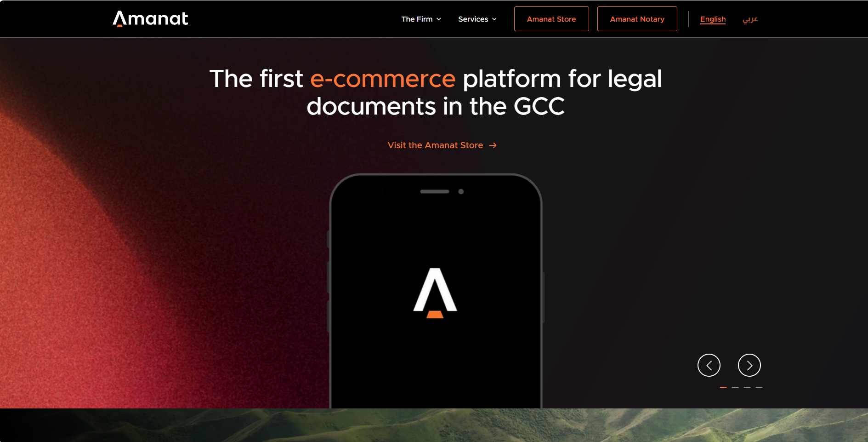Click the green hills image below hero
Viewport: 868px width, 442px height.
(x=434, y=425)
